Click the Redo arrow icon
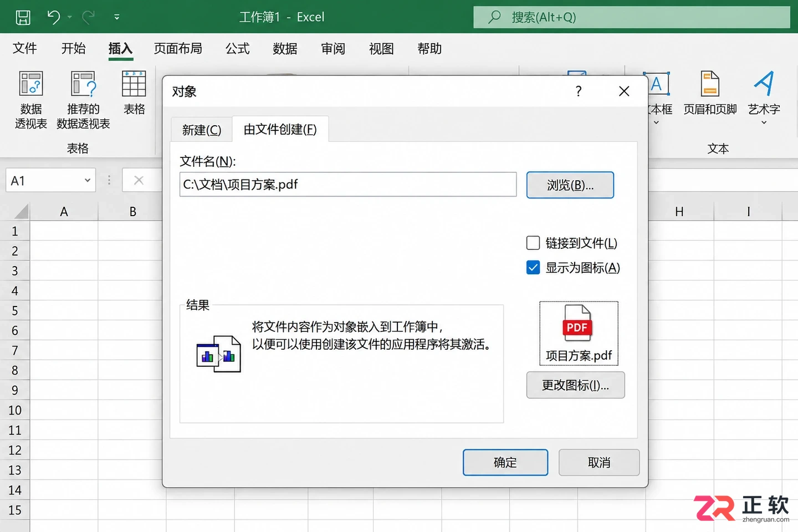Image resolution: width=798 pixels, height=532 pixels. 88,17
